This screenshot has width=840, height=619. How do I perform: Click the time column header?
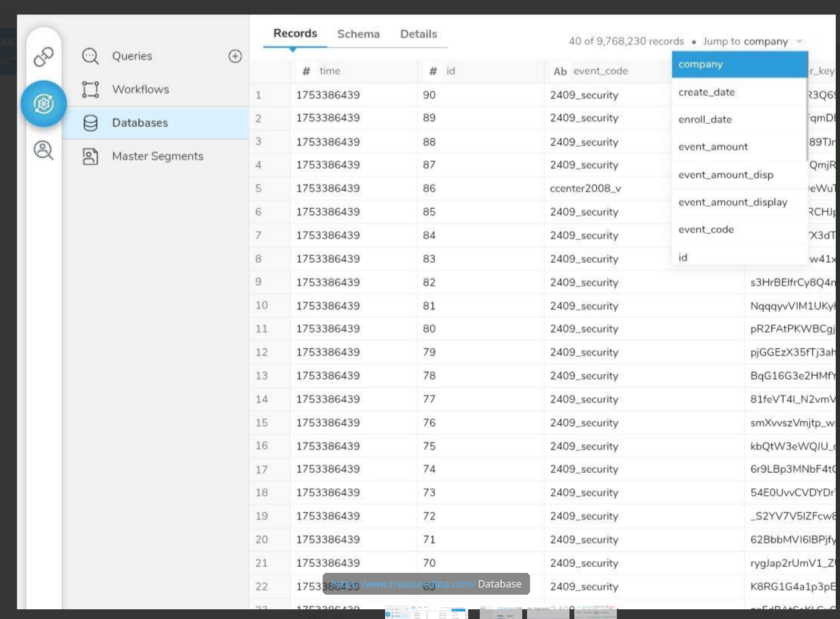329,71
